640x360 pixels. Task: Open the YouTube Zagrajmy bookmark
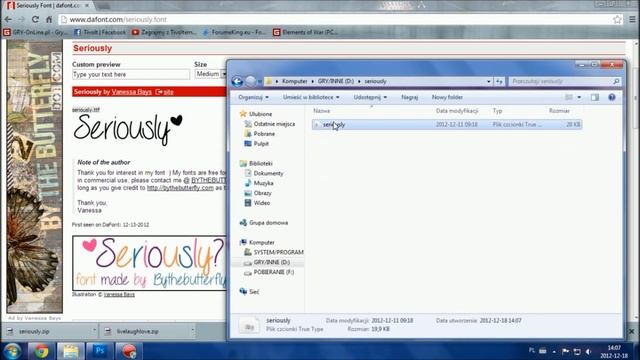164,32
